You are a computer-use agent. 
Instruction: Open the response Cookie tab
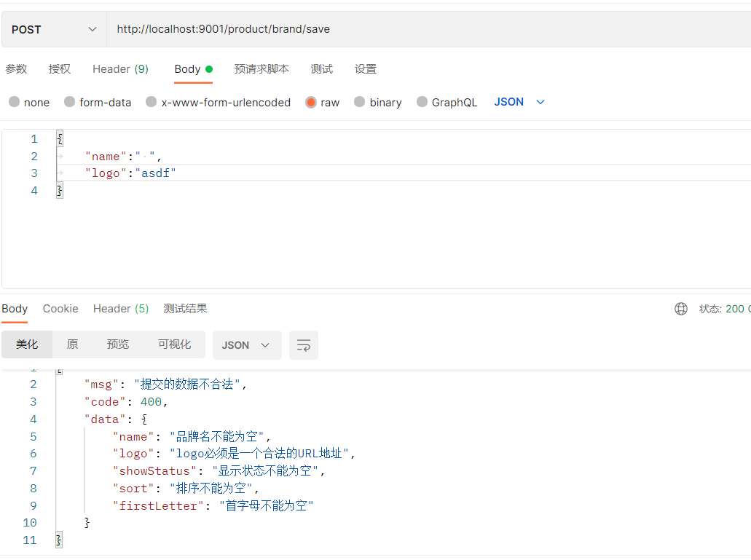coord(60,309)
